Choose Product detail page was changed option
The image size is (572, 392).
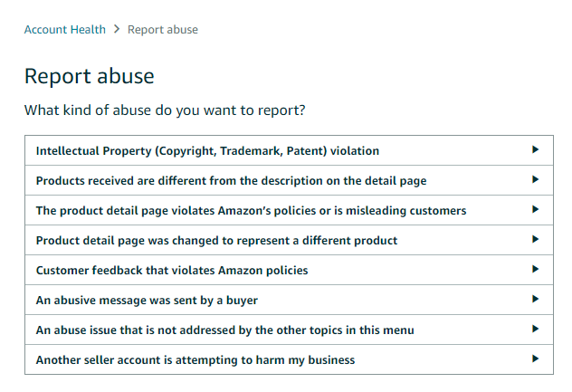pyautogui.click(x=289, y=240)
